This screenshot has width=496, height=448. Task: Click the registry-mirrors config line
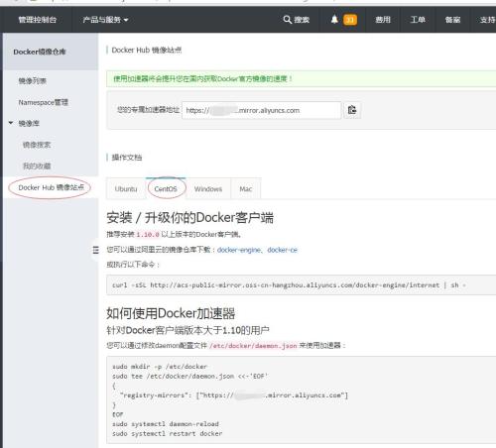click(x=234, y=395)
